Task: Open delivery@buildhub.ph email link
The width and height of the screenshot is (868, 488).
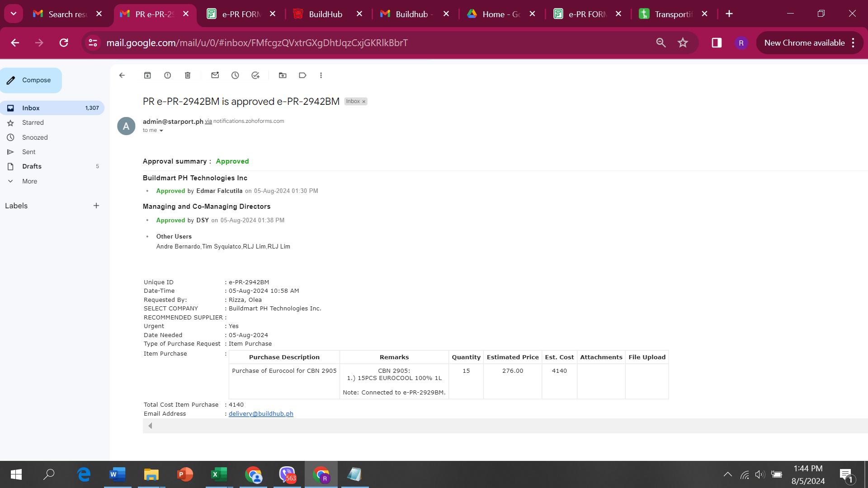Action: 261,414
